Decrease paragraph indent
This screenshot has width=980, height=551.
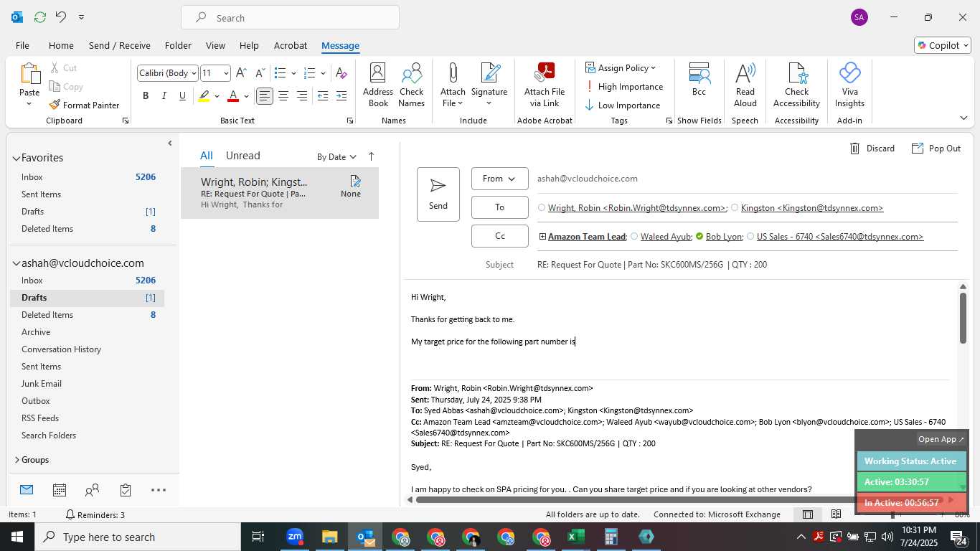click(323, 96)
